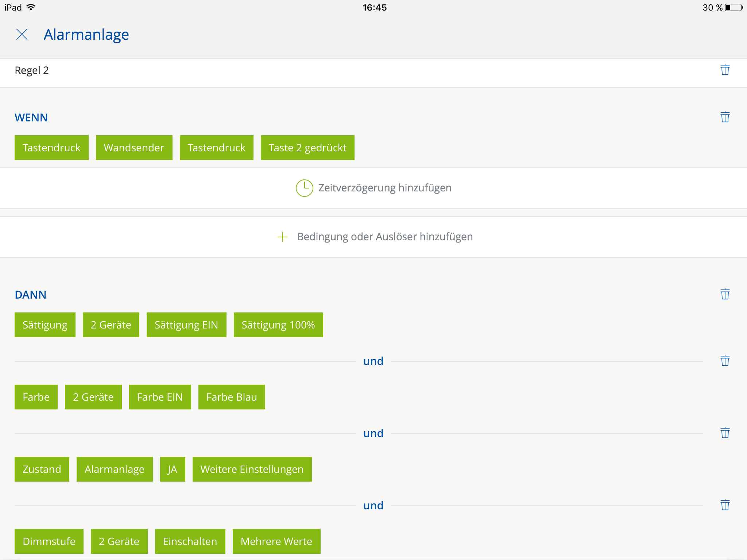Open the Sättigung 100% value setting
The width and height of the screenshot is (747, 560).
pyautogui.click(x=278, y=325)
